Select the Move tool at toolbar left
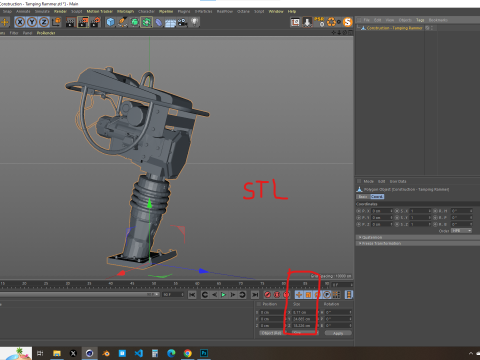The height and width of the screenshot is (360, 480). pyautogui.click(x=5, y=22)
